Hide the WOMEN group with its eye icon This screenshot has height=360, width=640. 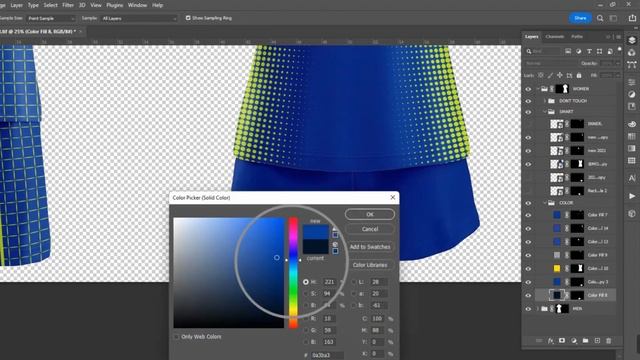click(528, 89)
